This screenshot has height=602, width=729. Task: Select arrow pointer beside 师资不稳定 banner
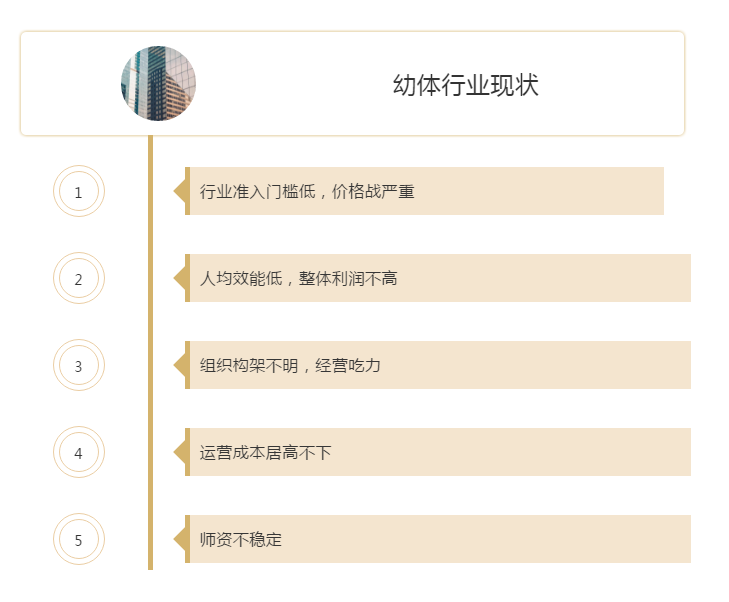coord(180,539)
